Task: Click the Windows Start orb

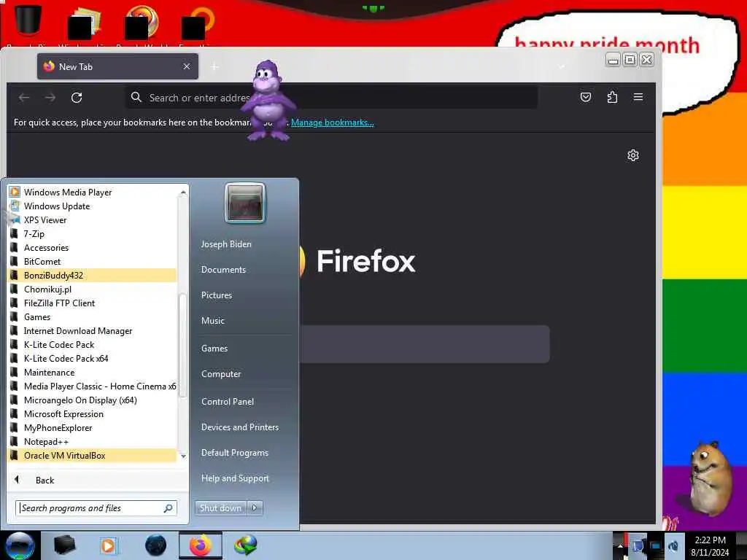Action: [20, 545]
